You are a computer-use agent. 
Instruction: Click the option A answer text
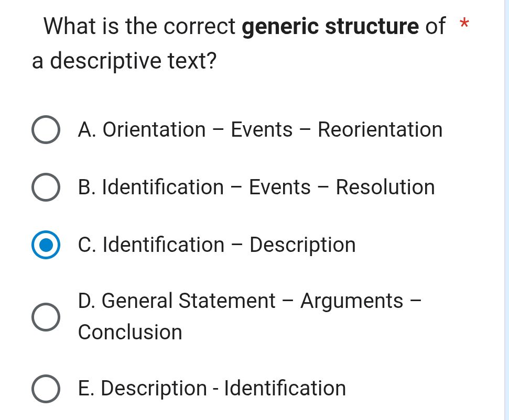click(260, 130)
